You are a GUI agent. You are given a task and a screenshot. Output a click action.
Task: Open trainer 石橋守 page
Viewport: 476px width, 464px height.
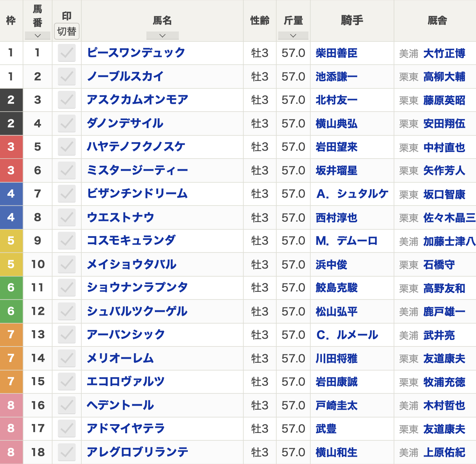[x=439, y=265]
